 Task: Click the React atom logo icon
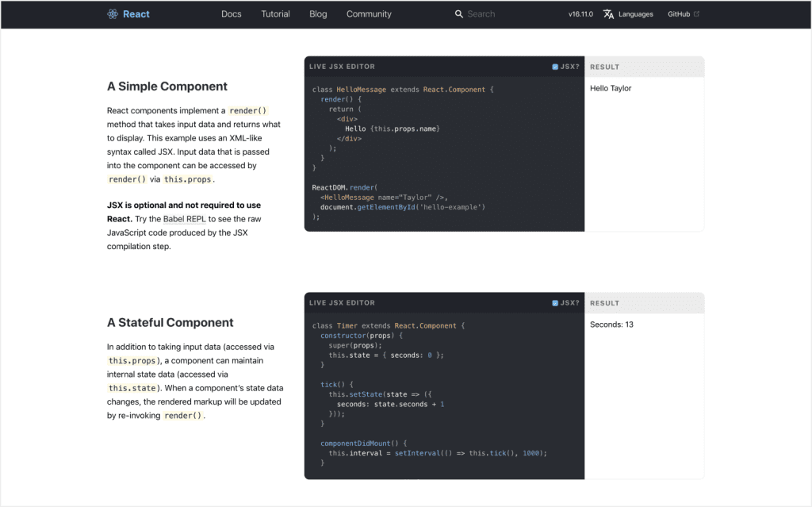(113, 14)
